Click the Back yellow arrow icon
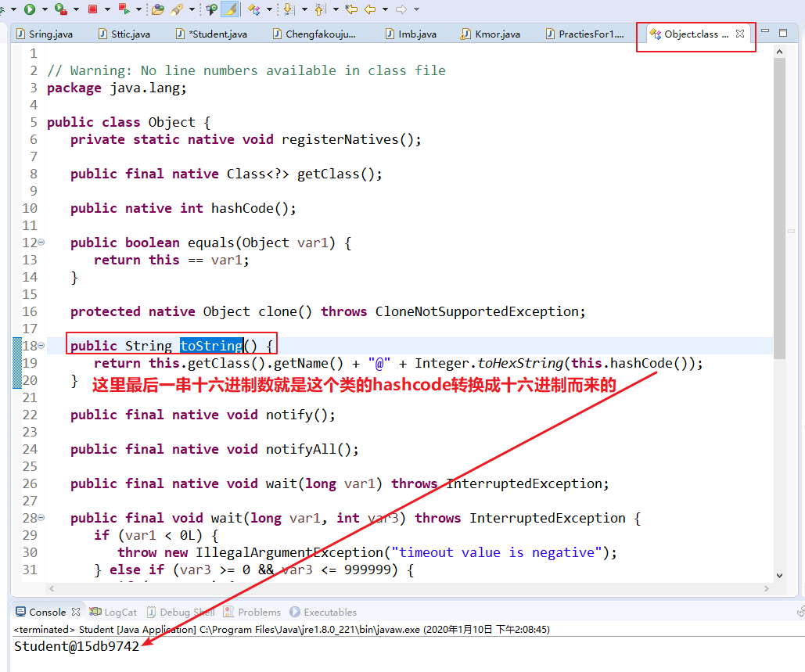The width and height of the screenshot is (805, 672). (x=369, y=9)
